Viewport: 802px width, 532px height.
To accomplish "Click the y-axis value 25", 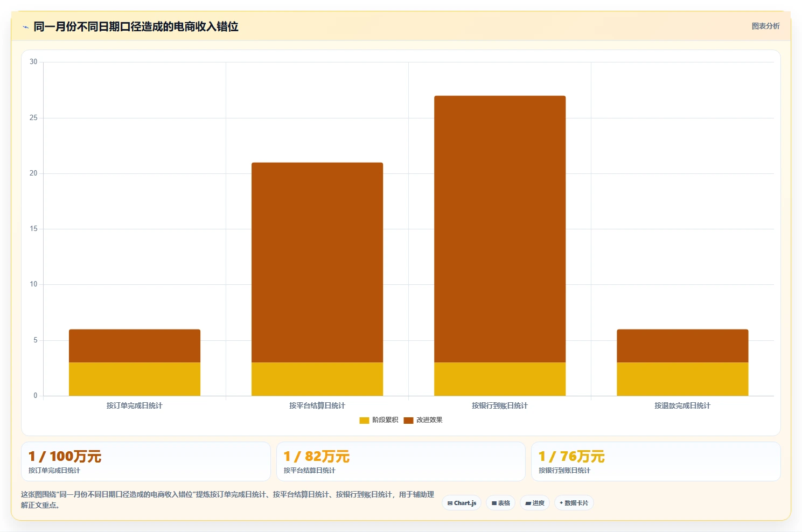I will [33, 118].
